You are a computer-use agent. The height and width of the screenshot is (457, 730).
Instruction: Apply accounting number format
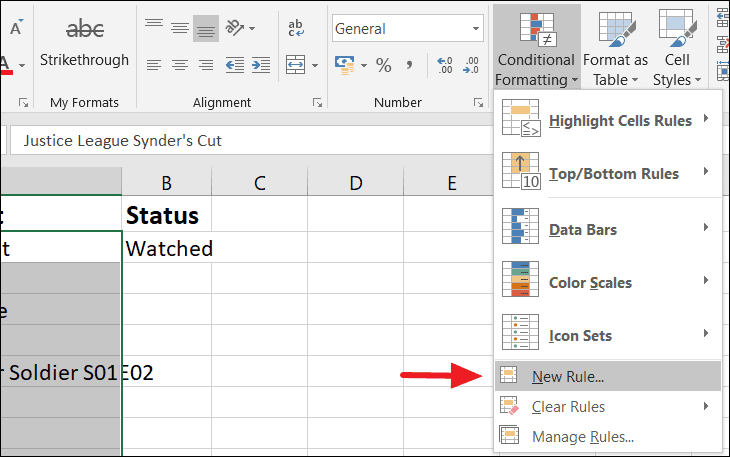[345, 65]
